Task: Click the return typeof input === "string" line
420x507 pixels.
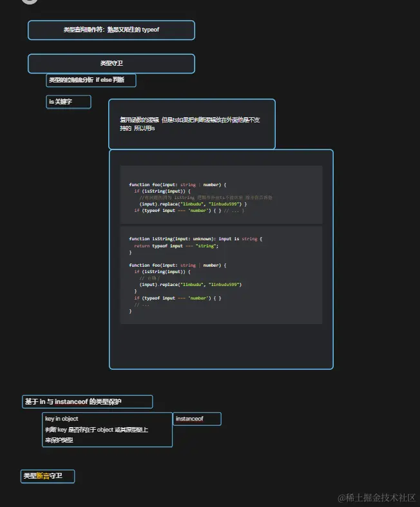Action: click(x=176, y=245)
